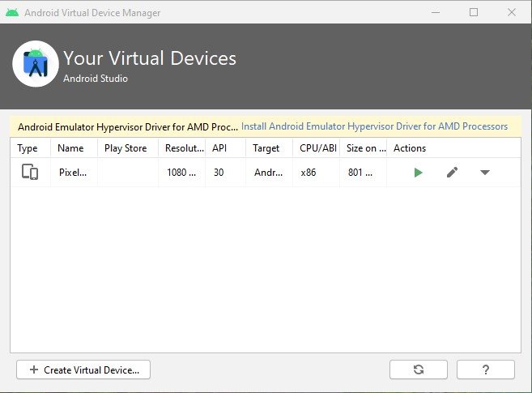The height and width of the screenshot is (393, 532).
Task: Click the Andr... target cell
Action: 270,173
